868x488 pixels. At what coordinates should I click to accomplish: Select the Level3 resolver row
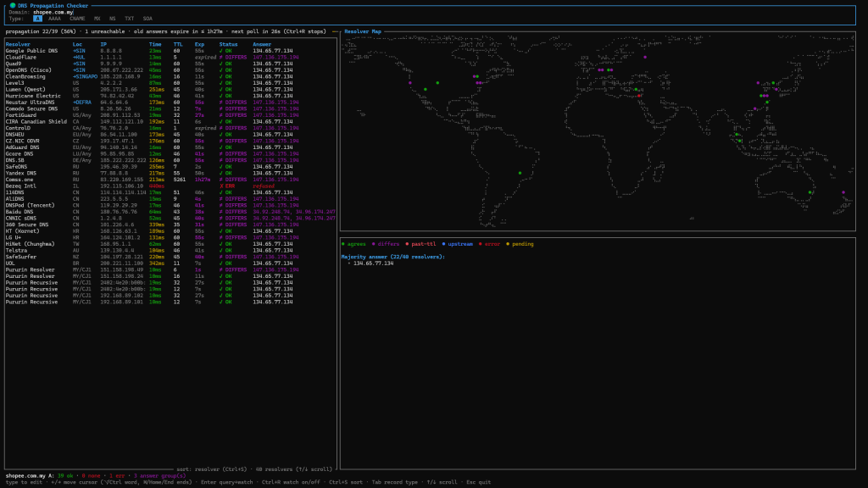tap(170, 83)
